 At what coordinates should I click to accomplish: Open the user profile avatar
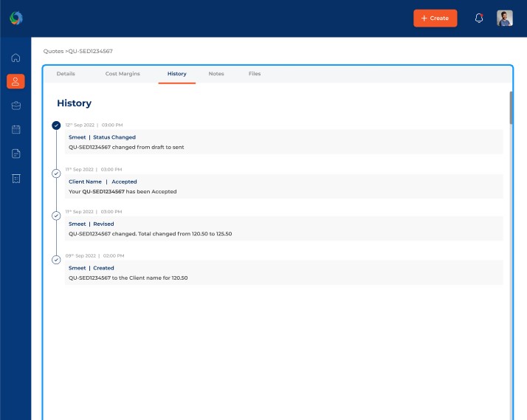505,18
